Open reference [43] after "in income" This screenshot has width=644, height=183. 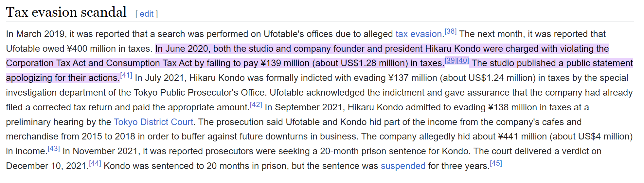pyautogui.click(x=54, y=149)
